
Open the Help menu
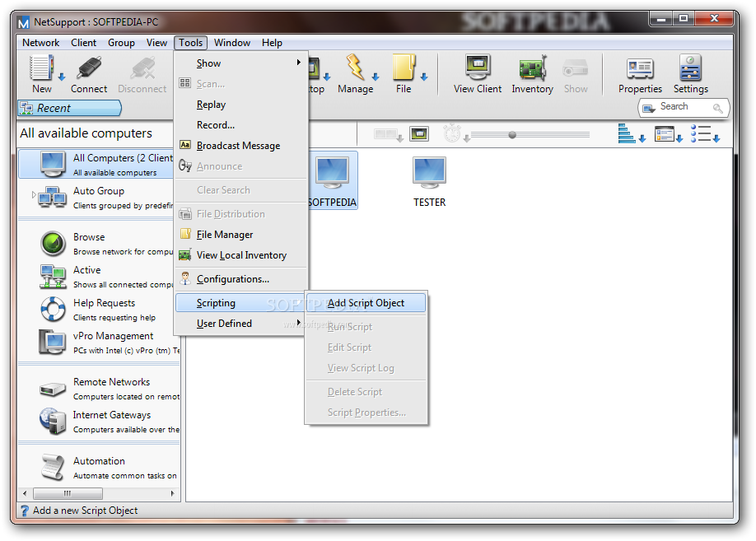[272, 43]
